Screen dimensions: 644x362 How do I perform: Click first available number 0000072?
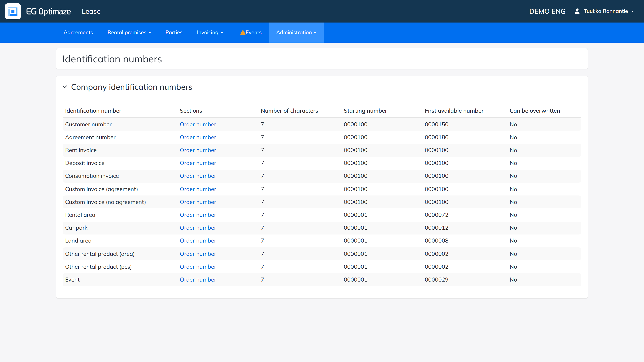click(437, 215)
